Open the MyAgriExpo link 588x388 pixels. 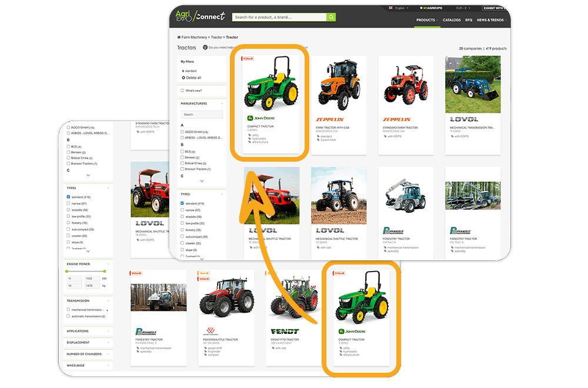434,8
